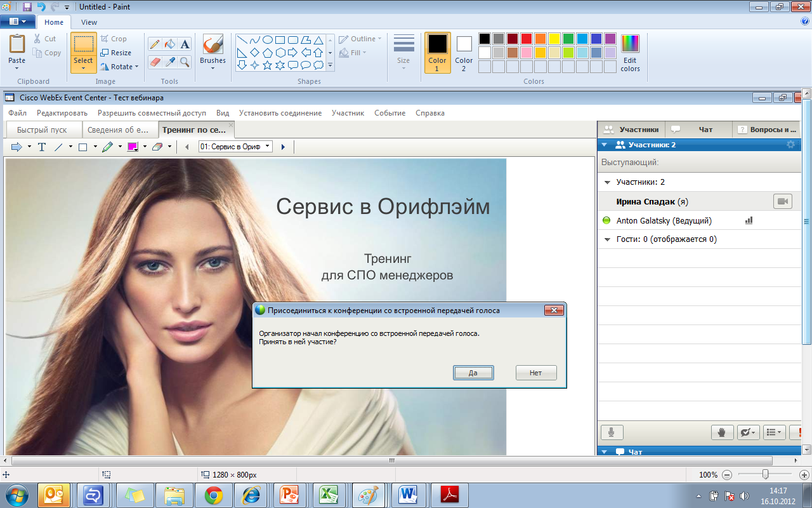Switch to the Вопросы и… panel tab
Screen dimensions: 812x508
coord(767,129)
